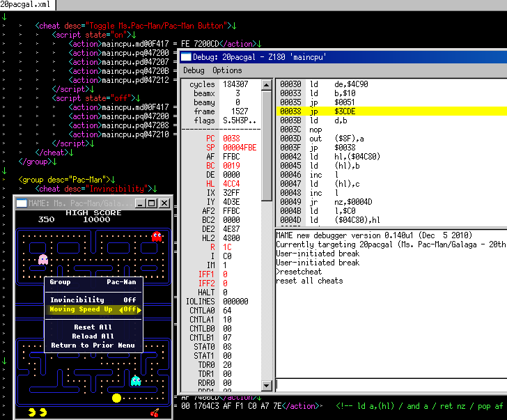Click the 'reset all cheats' console line
The image size is (507, 420).
[309, 281]
